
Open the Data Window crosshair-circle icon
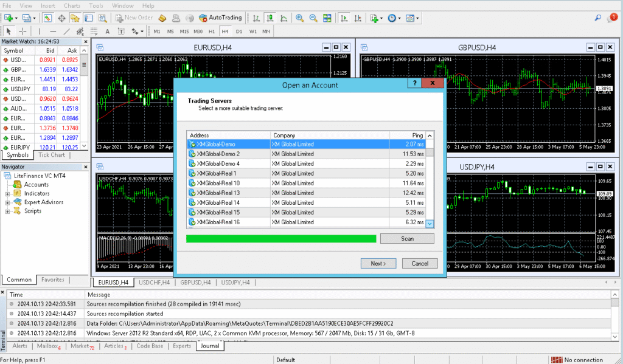coord(61,18)
